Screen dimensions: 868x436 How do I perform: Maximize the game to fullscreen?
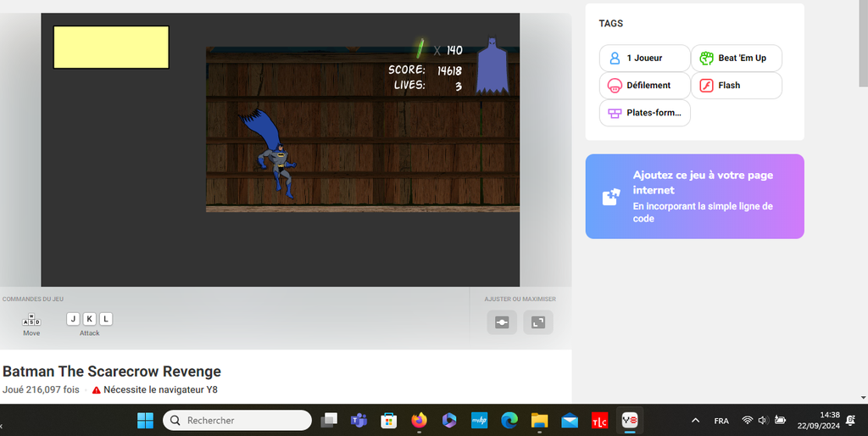538,322
